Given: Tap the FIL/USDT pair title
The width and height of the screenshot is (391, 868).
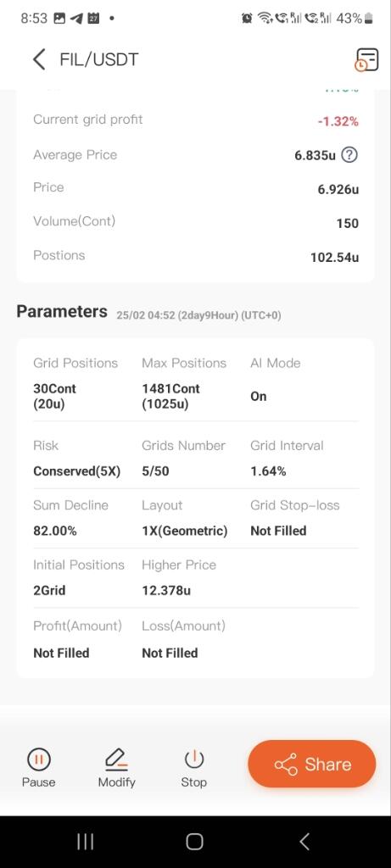Looking at the screenshot, I should coord(99,59).
